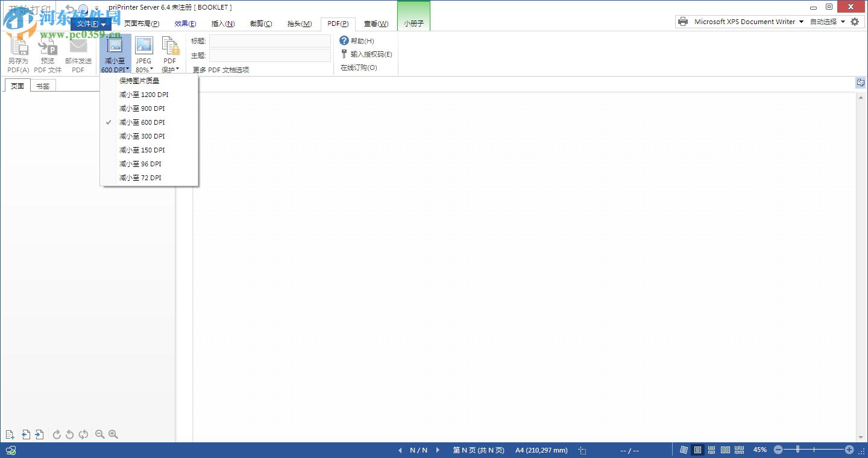Click the 邮件发送PDF email icon
This screenshot has height=458, width=868.
coord(78,53)
